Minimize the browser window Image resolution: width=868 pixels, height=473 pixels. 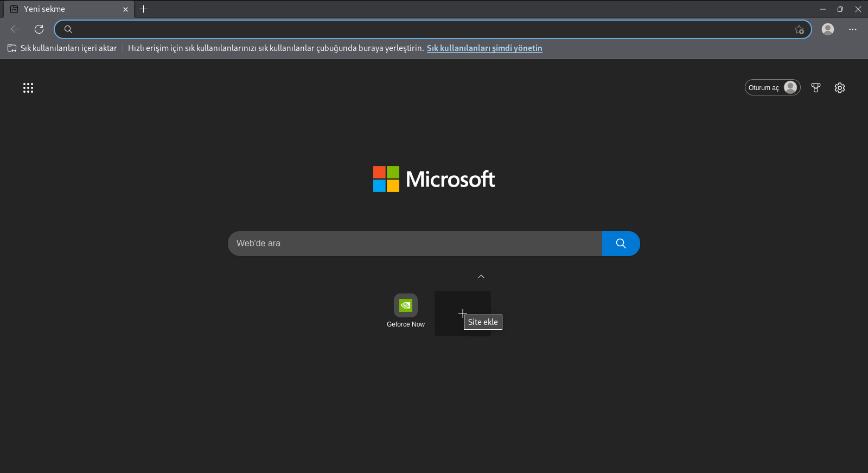[823, 9]
